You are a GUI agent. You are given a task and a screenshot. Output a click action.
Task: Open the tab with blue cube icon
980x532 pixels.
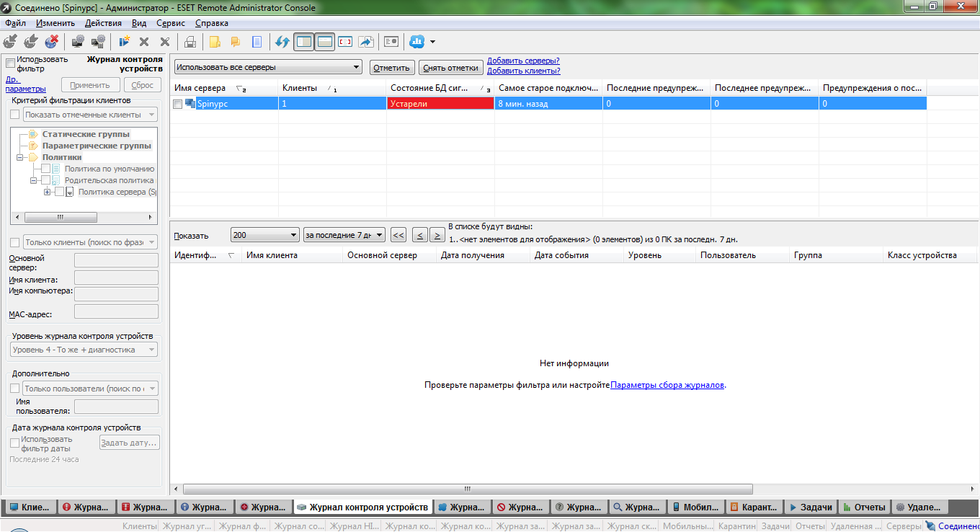(462, 507)
